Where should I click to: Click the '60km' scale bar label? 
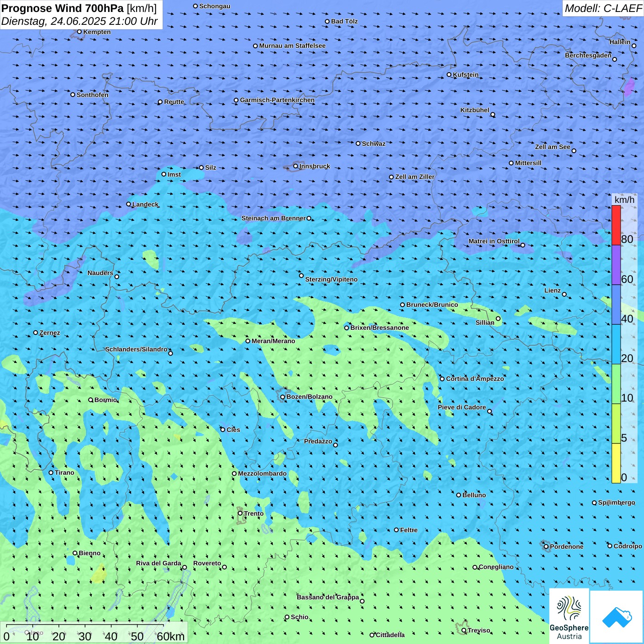pos(171,636)
